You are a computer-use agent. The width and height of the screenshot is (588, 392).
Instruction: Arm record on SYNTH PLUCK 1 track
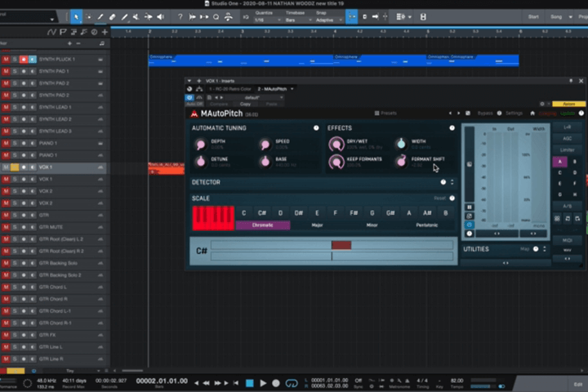(24, 60)
